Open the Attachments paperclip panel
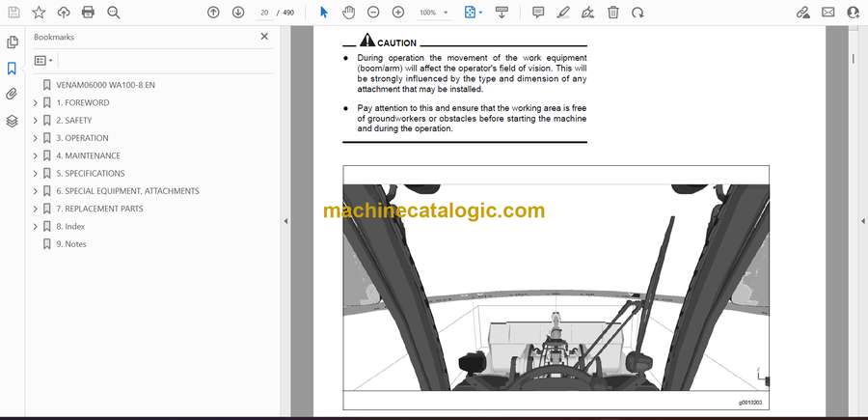Viewport: 868px width, 420px height. pyautogui.click(x=12, y=95)
